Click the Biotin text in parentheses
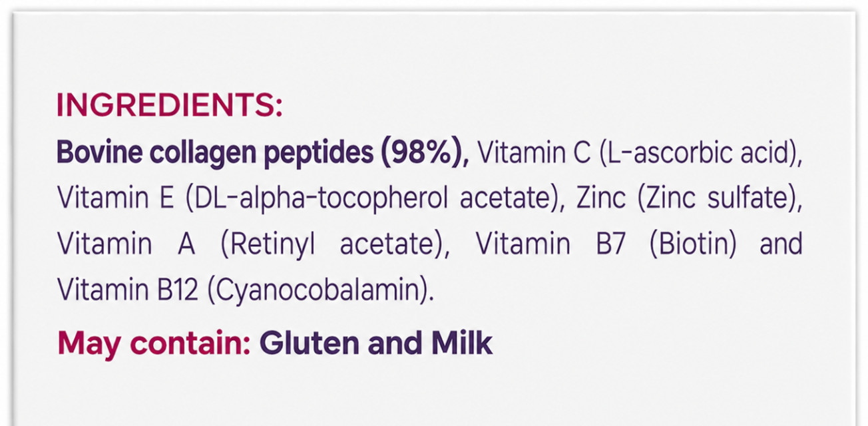The image size is (868, 426). point(693,244)
